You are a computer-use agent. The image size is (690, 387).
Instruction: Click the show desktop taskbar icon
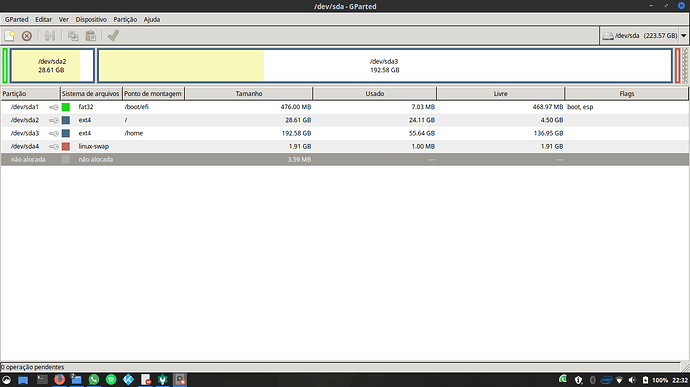[23, 380]
